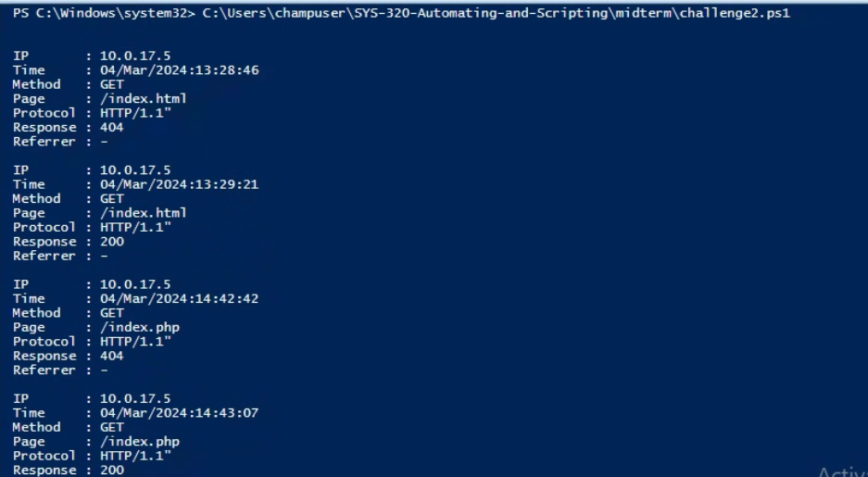Select the timestamp 04/Mar/2024:13:29:21

tap(179, 184)
